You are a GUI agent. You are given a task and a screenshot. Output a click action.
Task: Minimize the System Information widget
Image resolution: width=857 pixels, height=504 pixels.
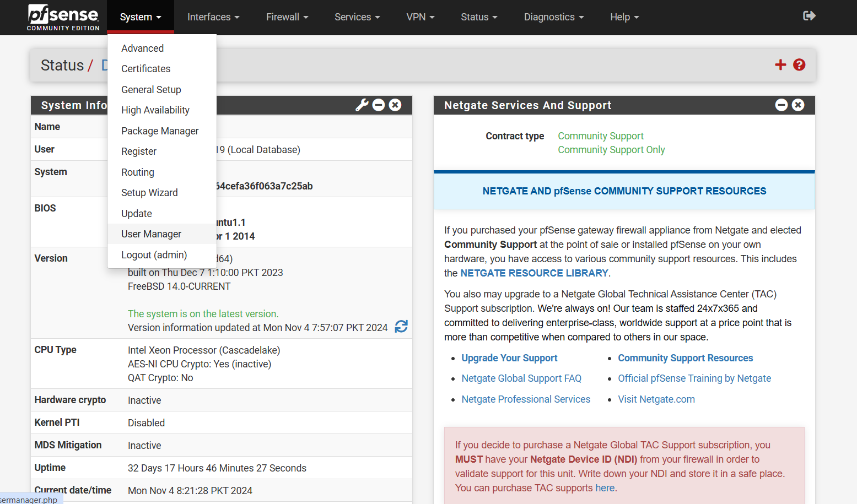point(379,105)
